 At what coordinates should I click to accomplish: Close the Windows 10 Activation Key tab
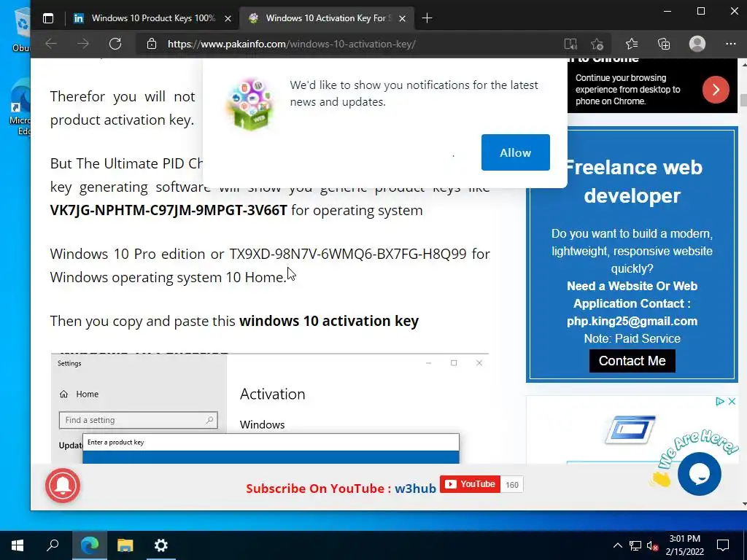[x=403, y=18]
